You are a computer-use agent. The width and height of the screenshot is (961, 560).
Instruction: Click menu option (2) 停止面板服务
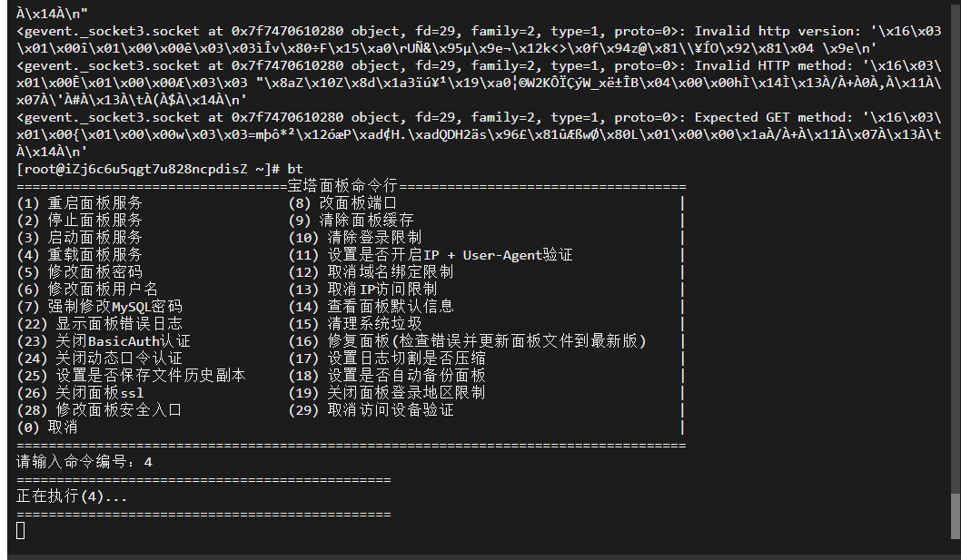(80, 220)
